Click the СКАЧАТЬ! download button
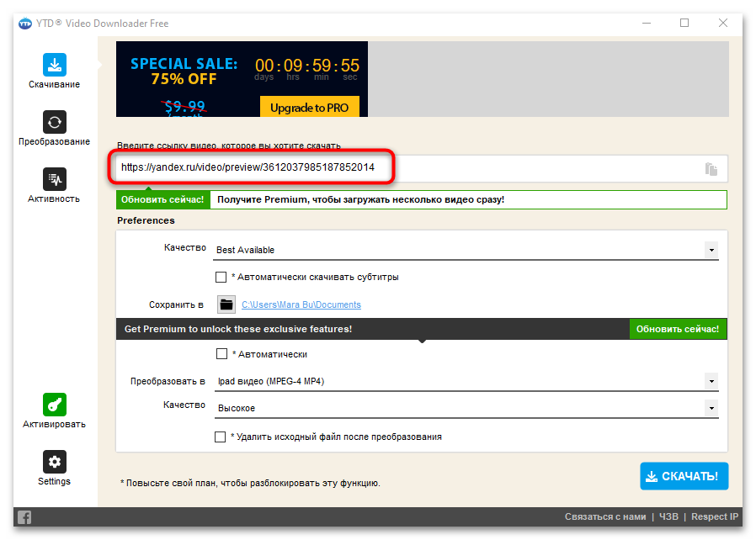756x540 pixels. coord(684,476)
